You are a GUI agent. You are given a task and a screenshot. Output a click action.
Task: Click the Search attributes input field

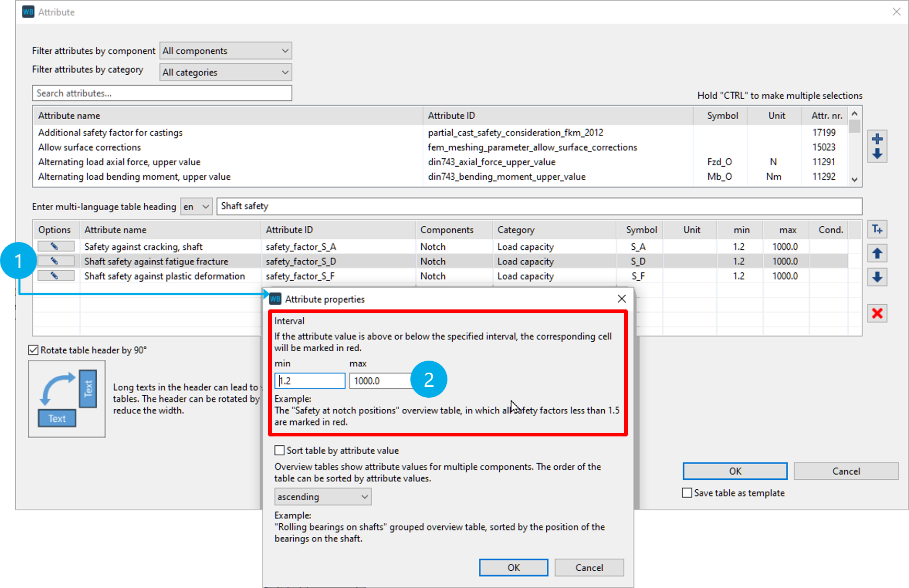point(162,93)
